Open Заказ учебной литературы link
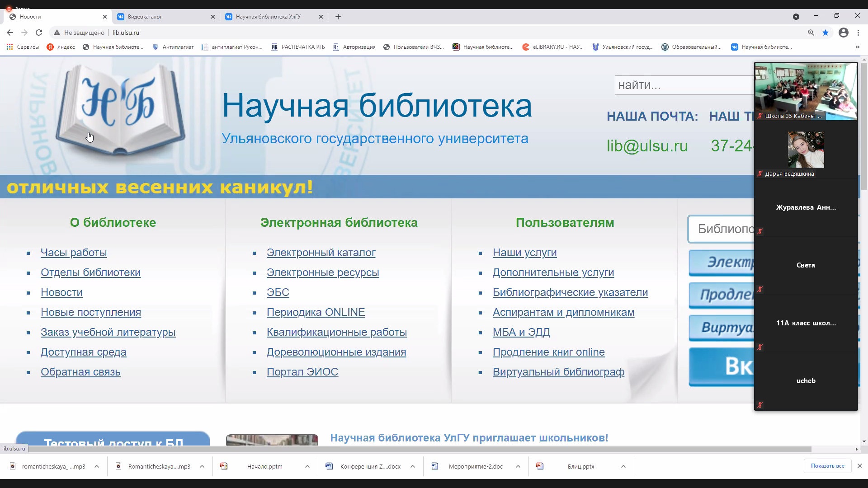Image resolution: width=868 pixels, height=488 pixels. coord(108,332)
